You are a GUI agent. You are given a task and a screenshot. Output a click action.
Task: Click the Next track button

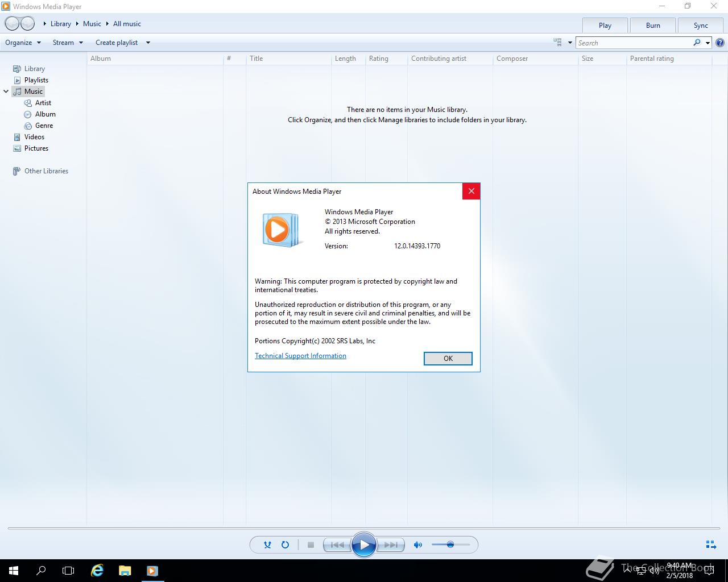(391, 544)
